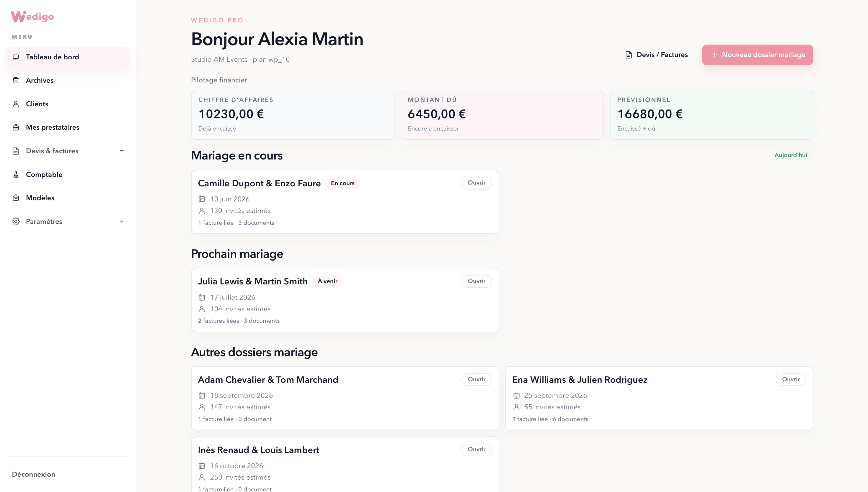
Task: Click person icon next to 250 invités estimés
Action: [202, 477]
